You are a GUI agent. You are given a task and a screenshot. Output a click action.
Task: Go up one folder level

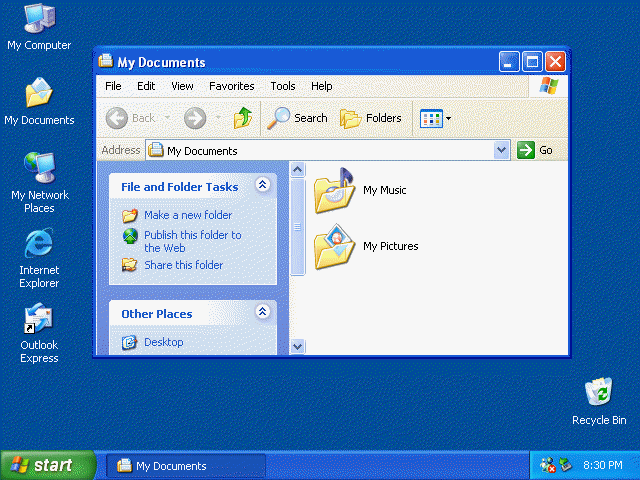pos(243,118)
